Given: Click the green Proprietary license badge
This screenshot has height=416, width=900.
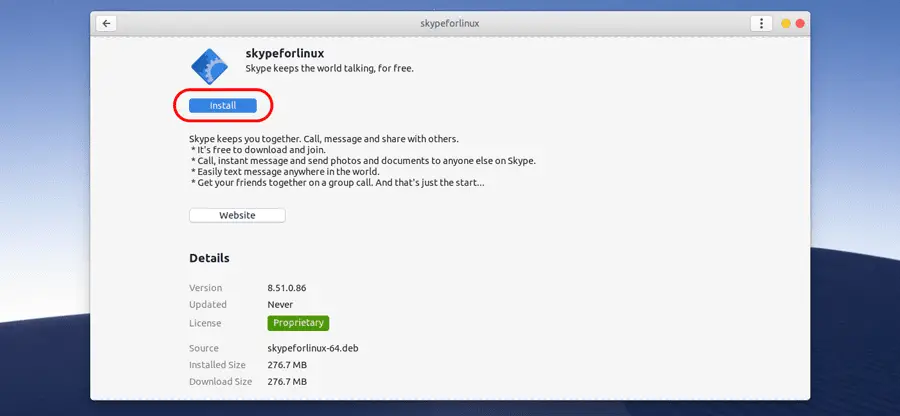Looking at the screenshot, I should pyautogui.click(x=298, y=322).
